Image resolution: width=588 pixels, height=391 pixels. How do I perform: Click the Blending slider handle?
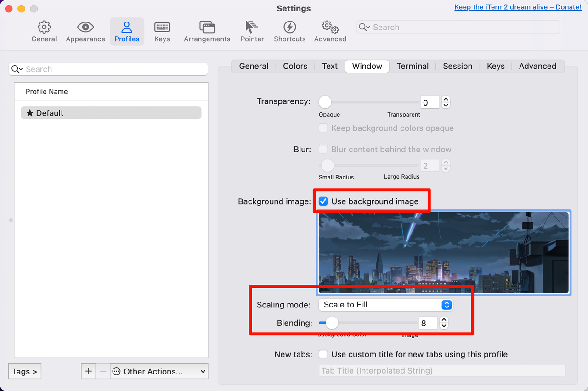point(332,323)
